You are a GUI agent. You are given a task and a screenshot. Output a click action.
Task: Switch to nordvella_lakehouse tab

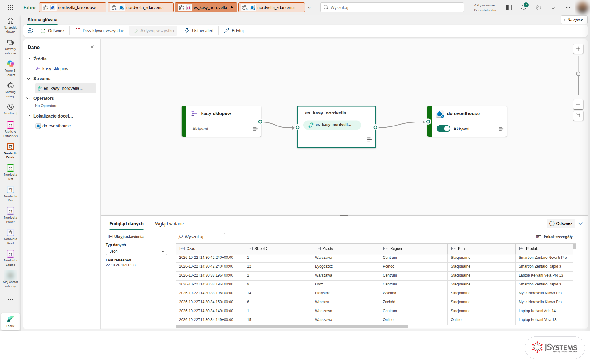coord(73,7)
